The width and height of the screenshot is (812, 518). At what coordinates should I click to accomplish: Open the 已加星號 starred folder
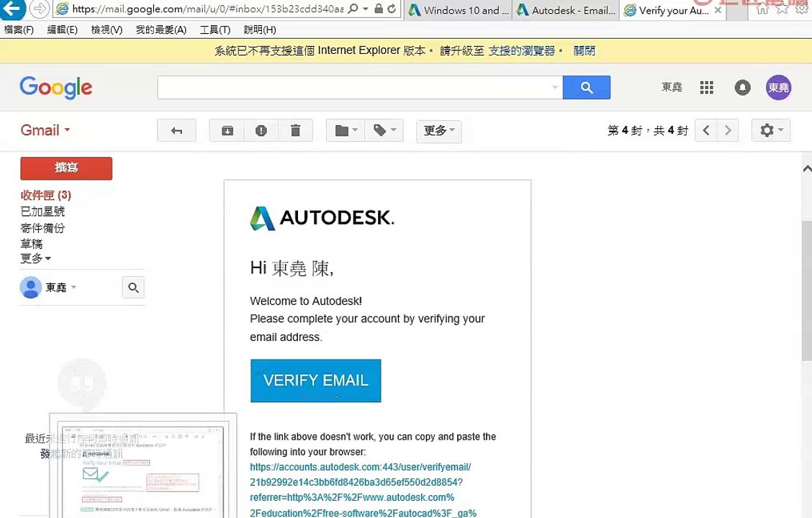tap(42, 211)
